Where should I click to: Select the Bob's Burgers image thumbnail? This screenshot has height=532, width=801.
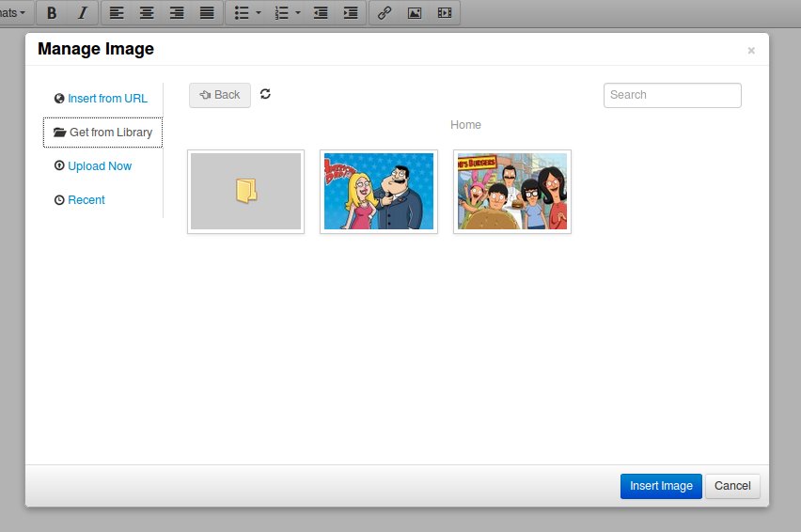coord(511,192)
